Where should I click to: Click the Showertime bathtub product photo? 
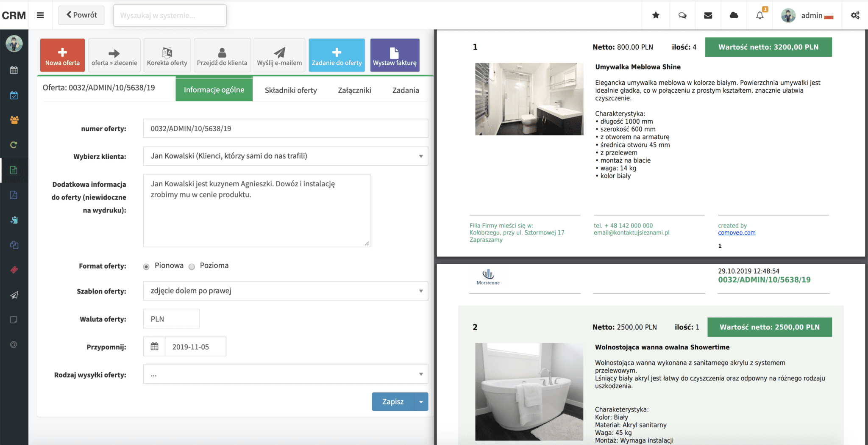pos(529,392)
